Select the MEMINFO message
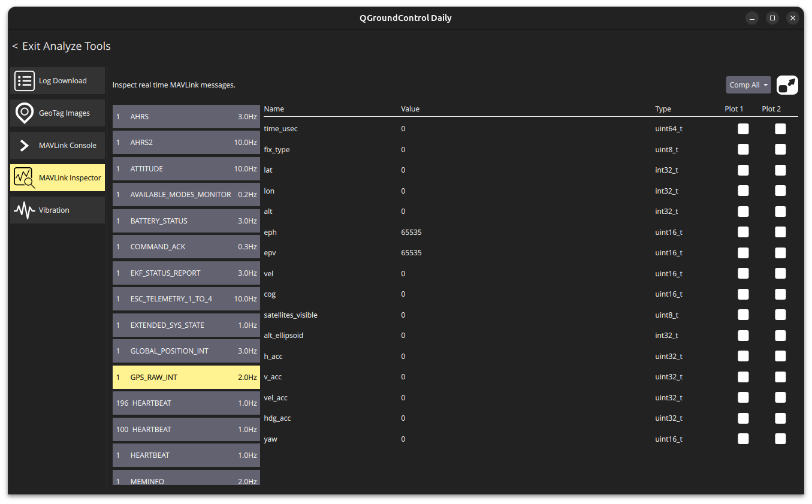Viewport: 812px width, 504px height. 186,478
